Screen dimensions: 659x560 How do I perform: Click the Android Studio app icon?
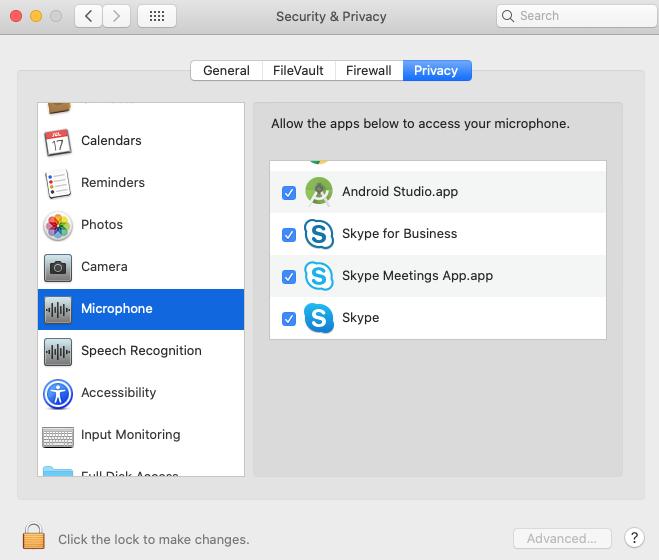319,192
